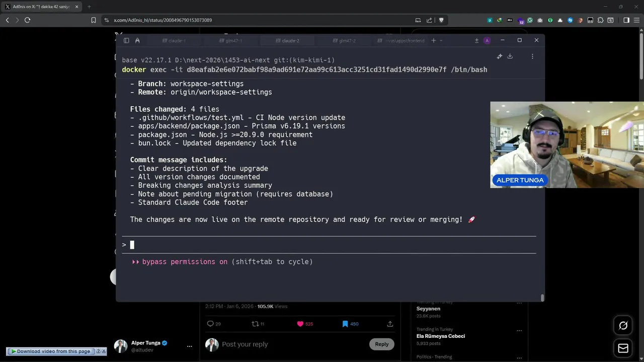Open the Messages floating envelope button
Viewport: 644px width, 362px height.
tap(623, 348)
